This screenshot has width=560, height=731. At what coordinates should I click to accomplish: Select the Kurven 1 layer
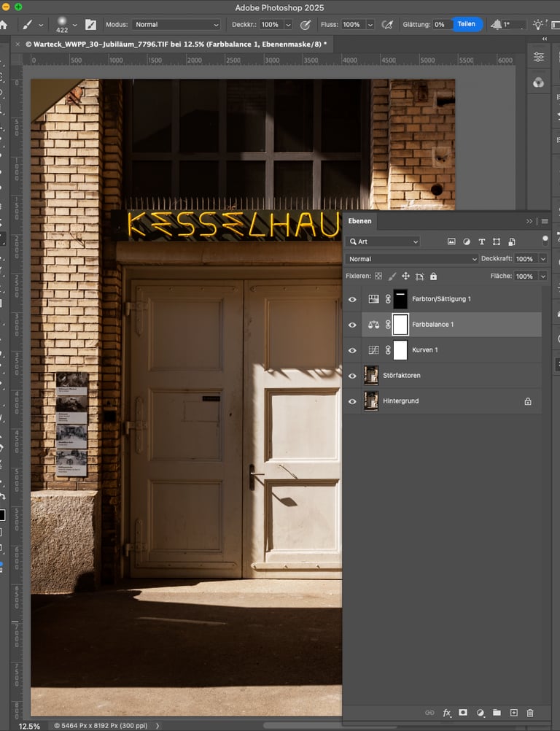[x=451, y=350]
